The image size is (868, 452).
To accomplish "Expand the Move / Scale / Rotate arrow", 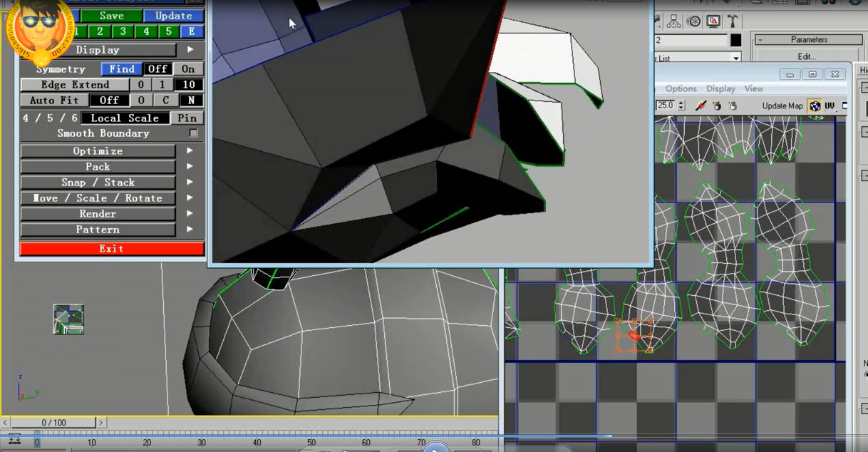I will point(190,198).
